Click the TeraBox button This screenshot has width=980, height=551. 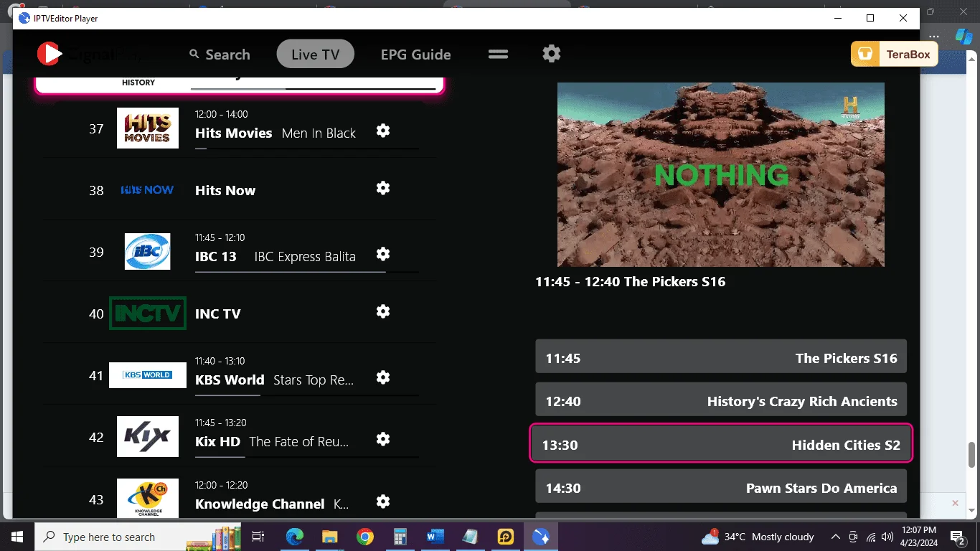point(895,55)
